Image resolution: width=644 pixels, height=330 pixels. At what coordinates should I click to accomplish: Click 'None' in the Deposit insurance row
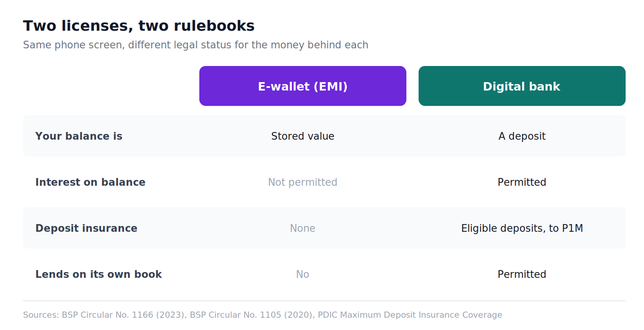pos(302,228)
